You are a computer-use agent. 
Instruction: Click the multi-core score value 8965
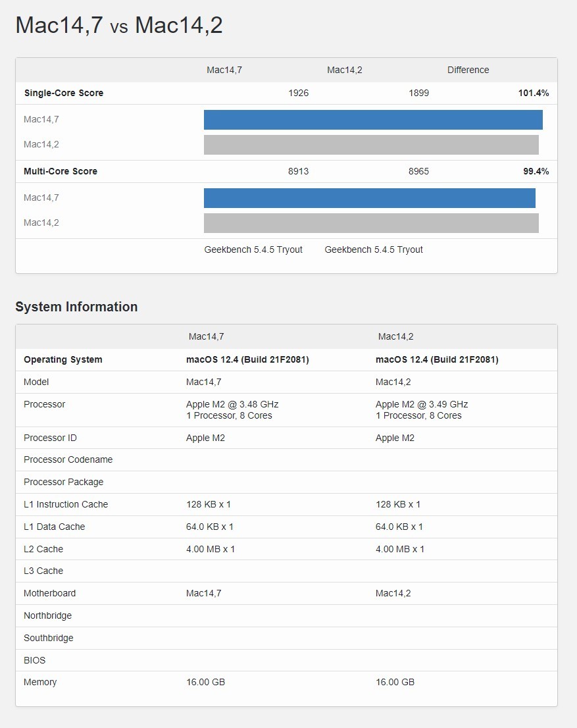(418, 171)
